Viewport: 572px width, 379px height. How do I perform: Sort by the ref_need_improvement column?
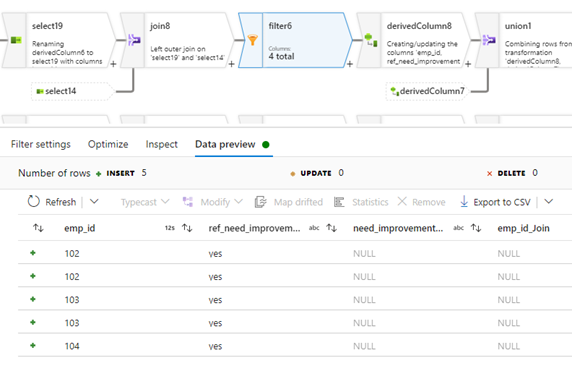(187, 228)
